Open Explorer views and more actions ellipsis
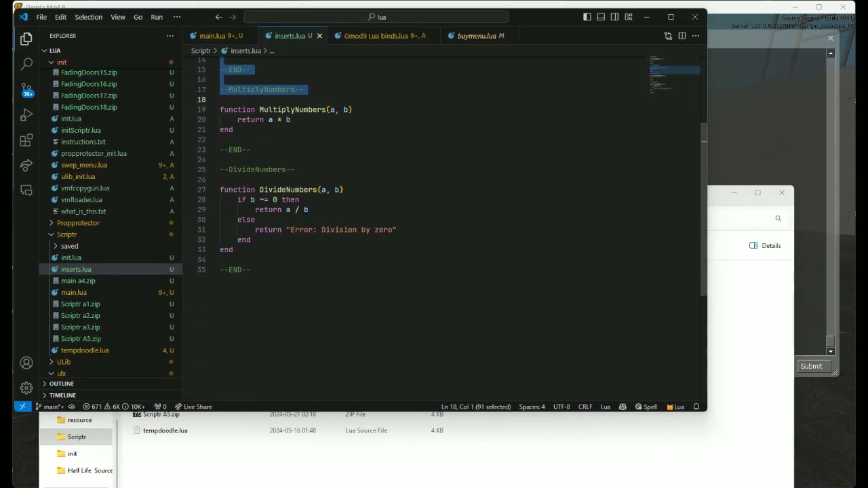Viewport: 868px width, 488px height. point(170,36)
